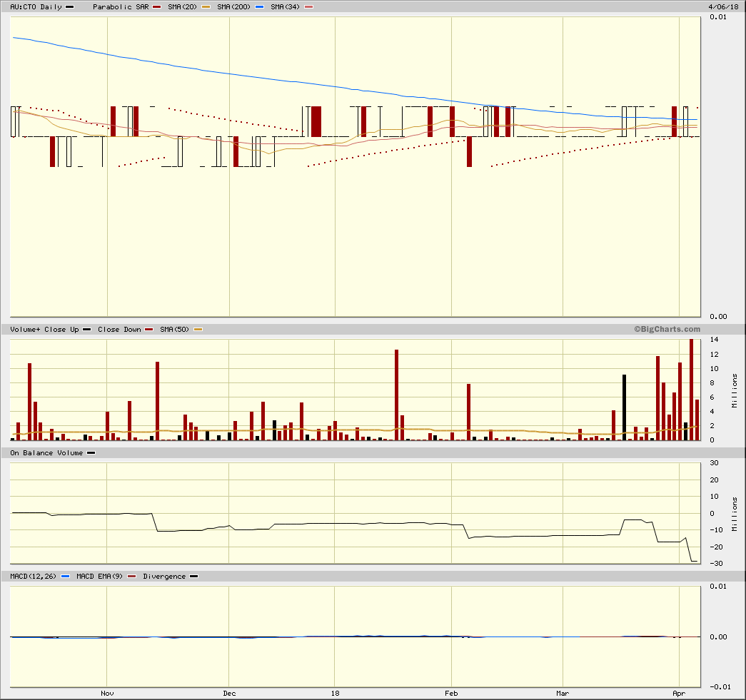Click the Volume+ Close Up legend label
Image resolution: width=746 pixels, height=700 pixels.
pos(44,329)
